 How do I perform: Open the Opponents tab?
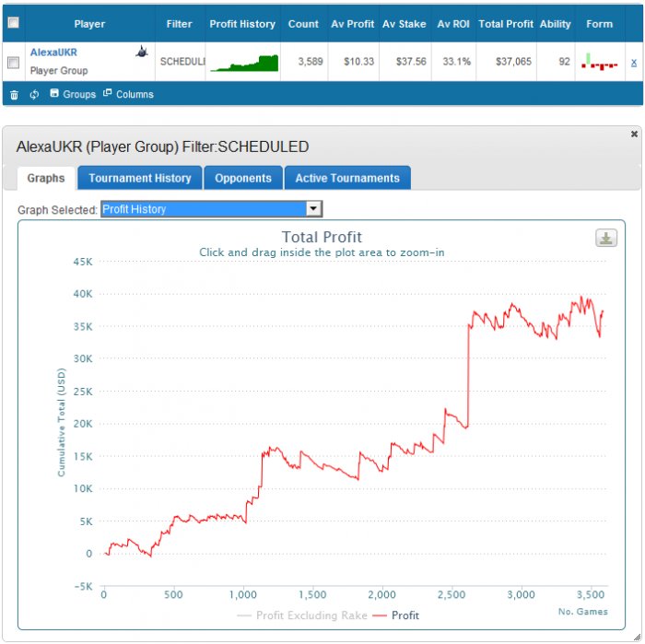(243, 178)
